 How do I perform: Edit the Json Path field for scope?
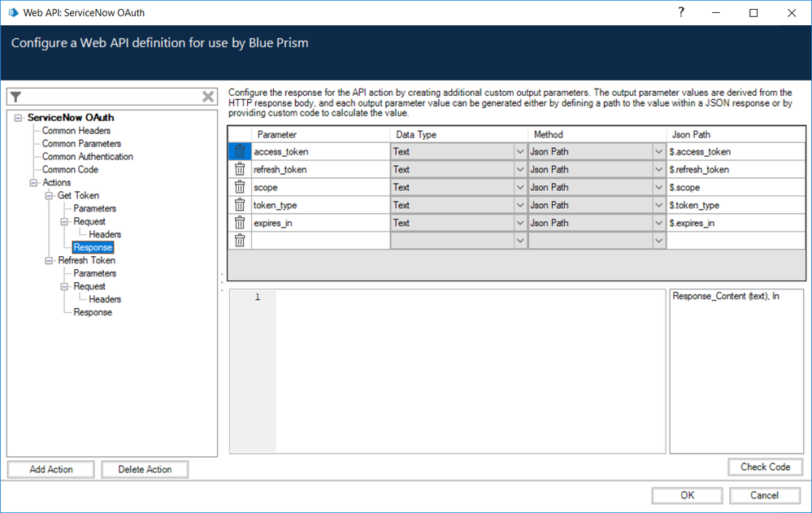(735, 187)
